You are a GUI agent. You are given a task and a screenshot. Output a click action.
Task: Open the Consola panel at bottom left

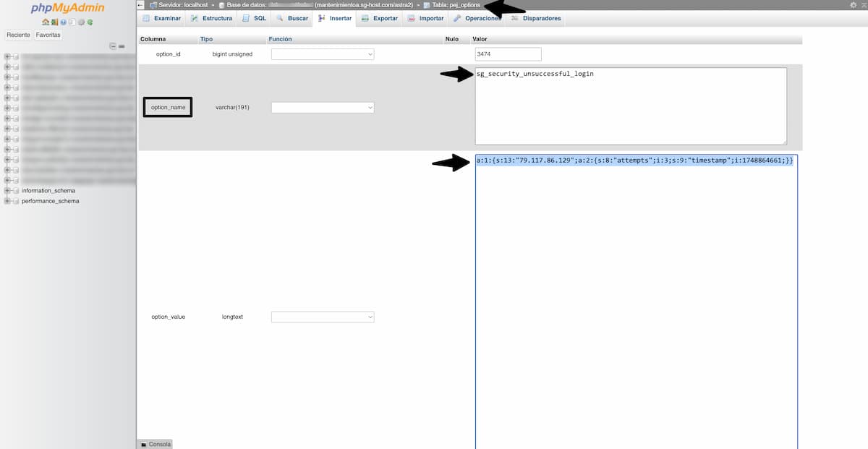click(x=155, y=443)
